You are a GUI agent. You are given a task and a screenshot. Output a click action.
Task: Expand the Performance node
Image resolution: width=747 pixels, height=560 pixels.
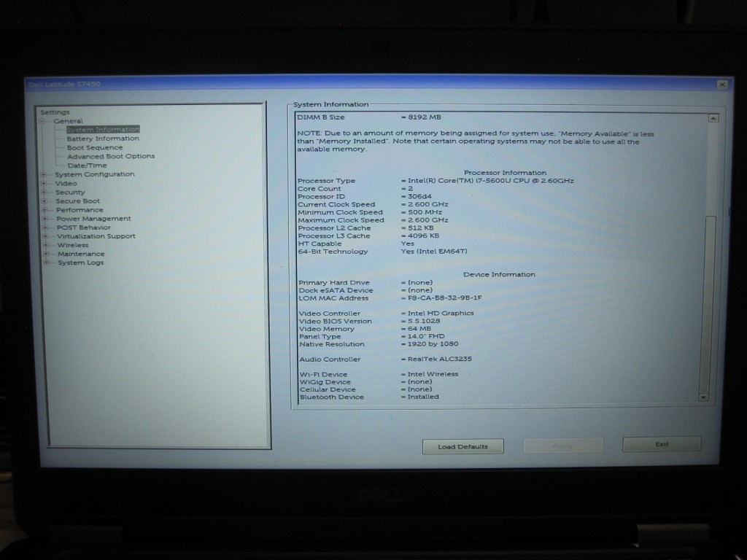[44, 210]
